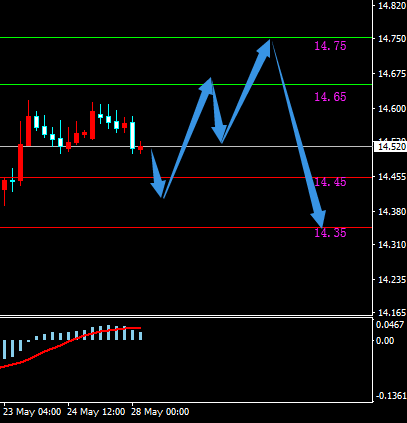This screenshot has height=423, width=407.
Task: Click the 14.75 magenta price label
Action: point(330,46)
